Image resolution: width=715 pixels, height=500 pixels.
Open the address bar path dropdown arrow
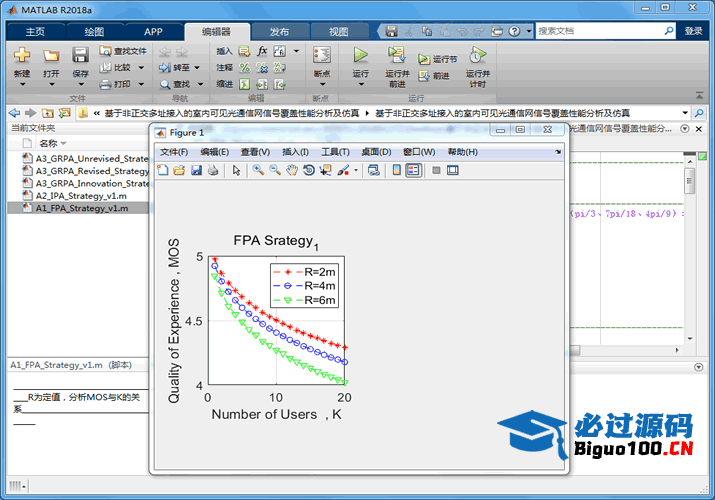[684, 113]
